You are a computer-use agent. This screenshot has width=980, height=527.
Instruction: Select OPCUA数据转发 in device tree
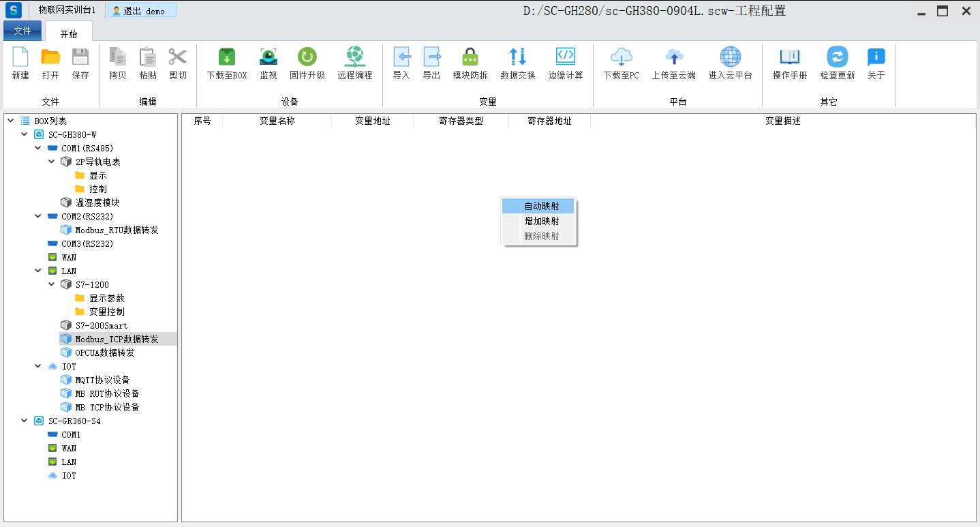tap(104, 352)
